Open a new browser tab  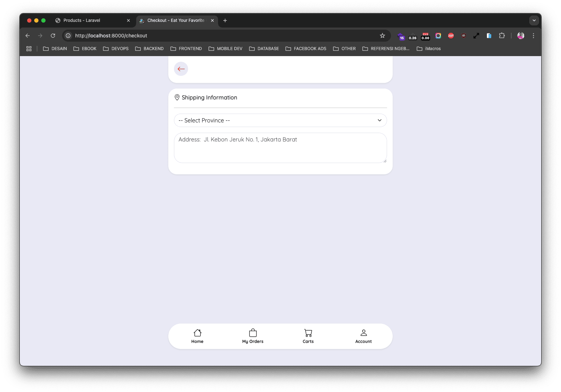click(225, 20)
